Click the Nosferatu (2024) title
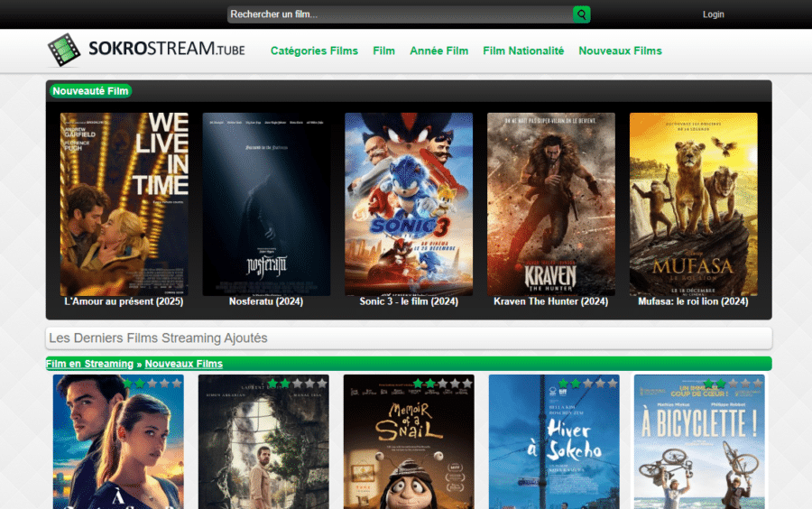 266,301
